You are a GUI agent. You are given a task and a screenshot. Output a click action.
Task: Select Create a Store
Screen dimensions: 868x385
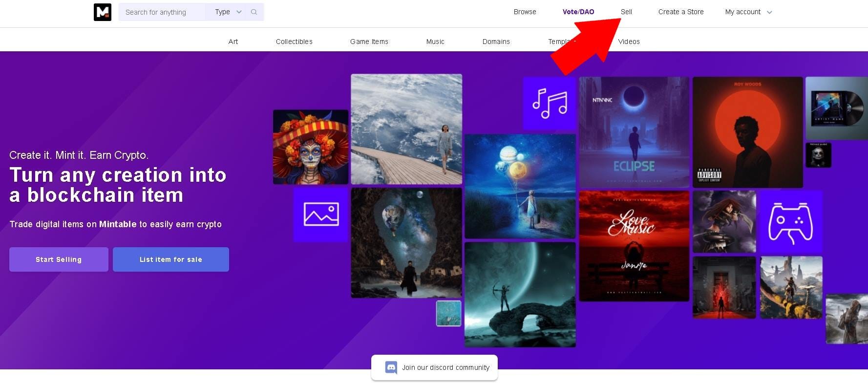click(x=681, y=12)
